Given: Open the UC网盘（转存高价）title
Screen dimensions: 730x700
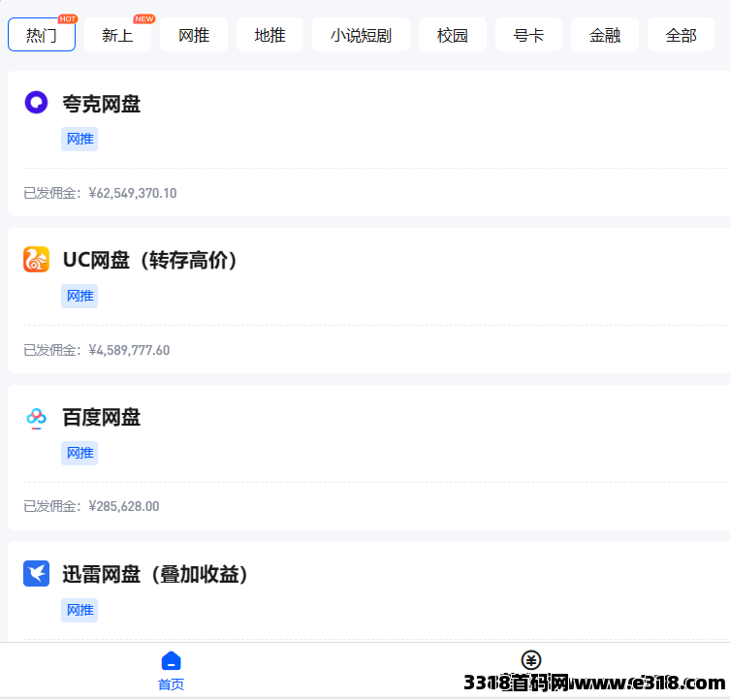Looking at the screenshot, I should (150, 260).
